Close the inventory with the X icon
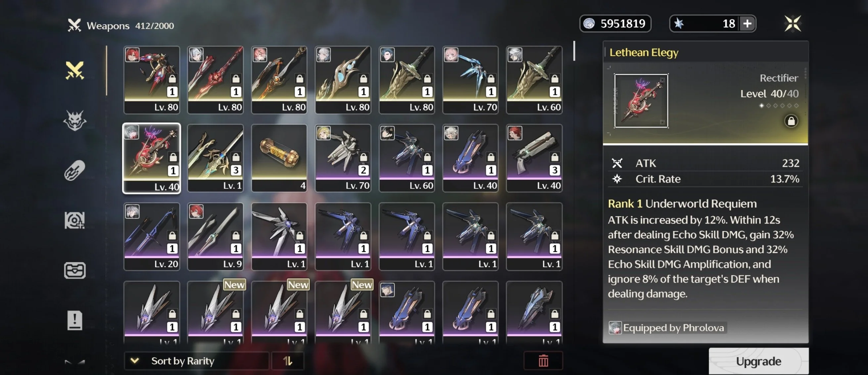The width and height of the screenshot is (868, 375). pyautogui.click(x=793, y=23)
